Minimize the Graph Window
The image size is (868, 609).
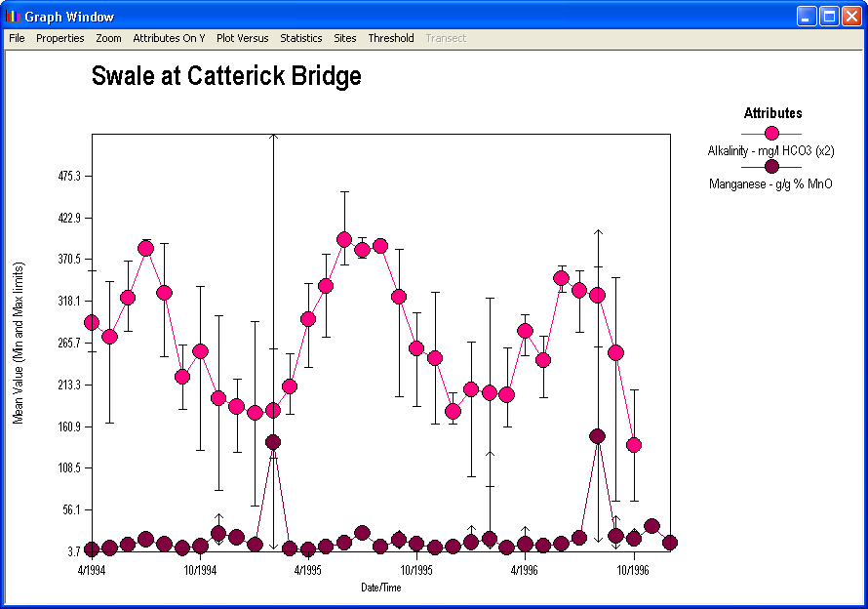(x=807, y=16)
